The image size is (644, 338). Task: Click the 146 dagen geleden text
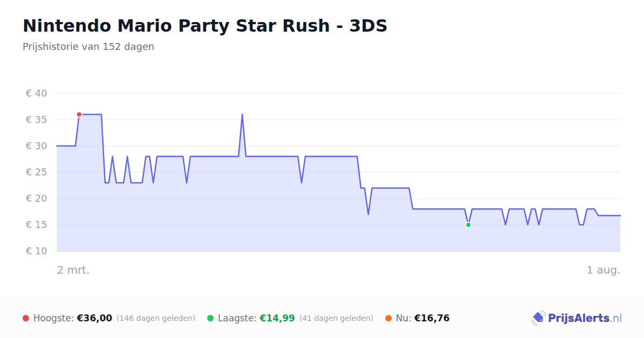click(x=156, y=318)
